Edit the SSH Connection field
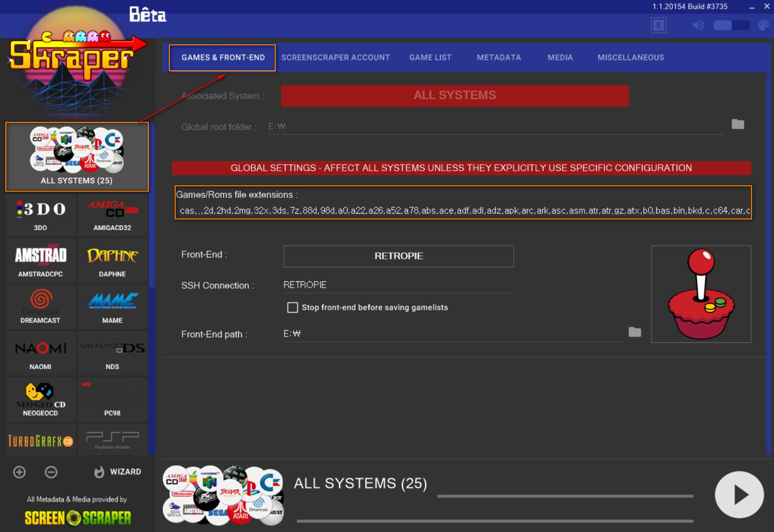Viewport: 774px width, 532px height. coord(399,285)
